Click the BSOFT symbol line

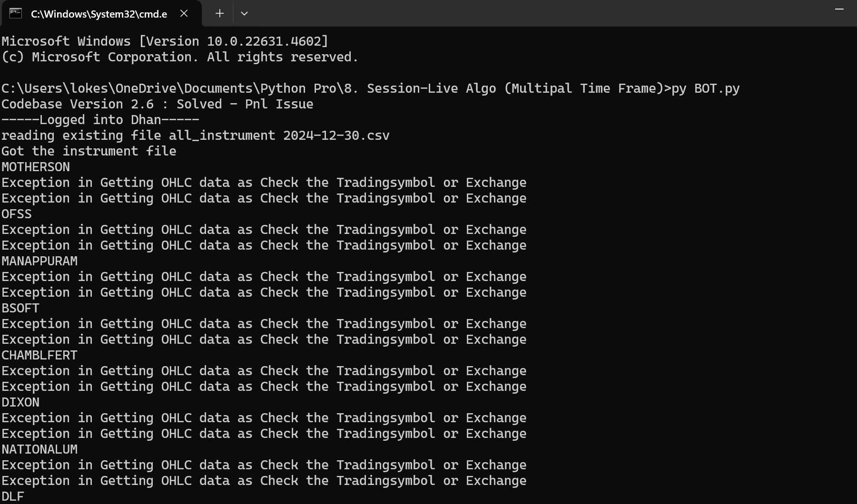[x=20, y=308]
